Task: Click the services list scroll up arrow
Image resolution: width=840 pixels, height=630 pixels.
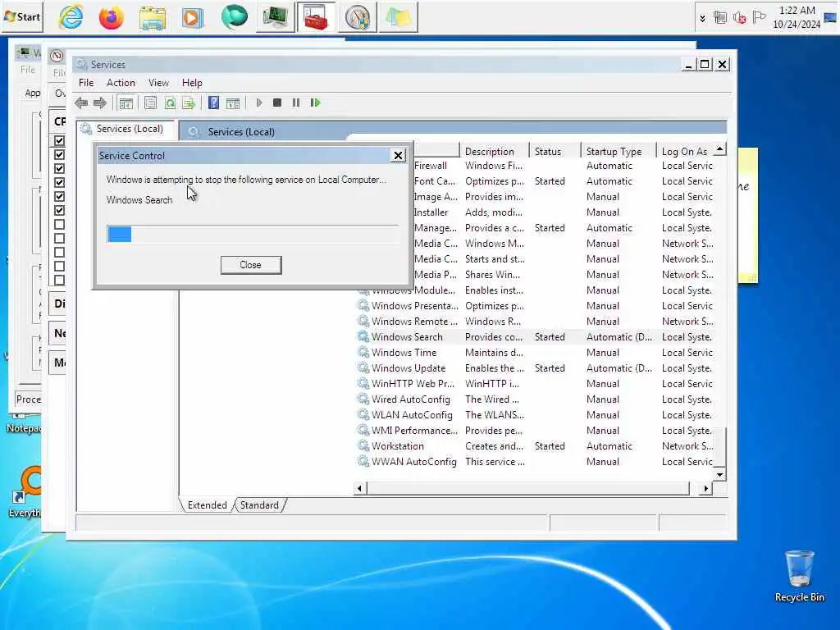Action: coord(720,149)
